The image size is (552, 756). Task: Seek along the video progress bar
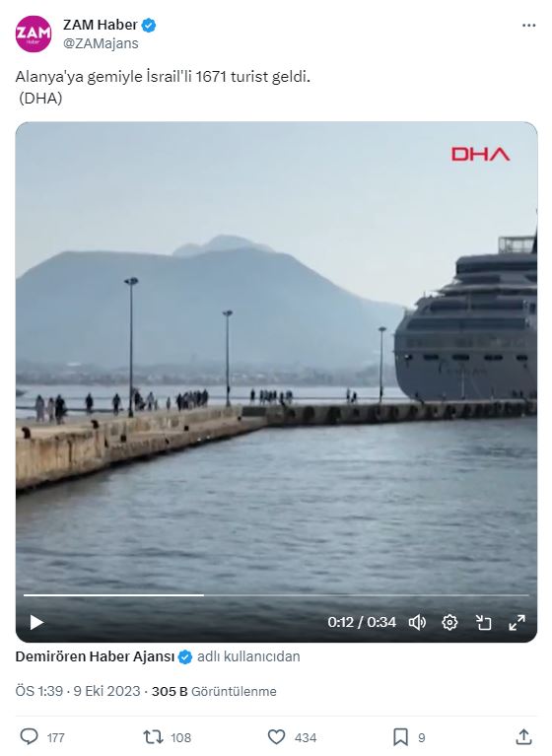pyautogui.click(x=276, y=595)
